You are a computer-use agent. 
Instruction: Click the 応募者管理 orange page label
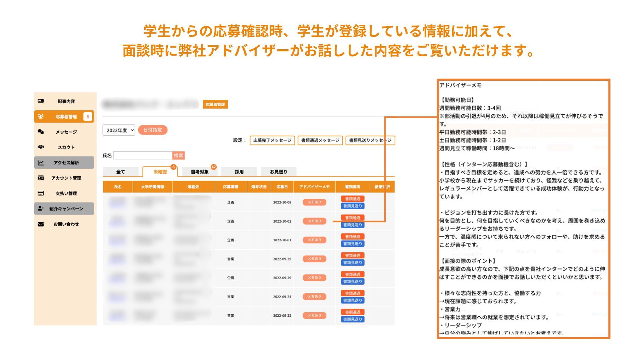tap(215, 104)
